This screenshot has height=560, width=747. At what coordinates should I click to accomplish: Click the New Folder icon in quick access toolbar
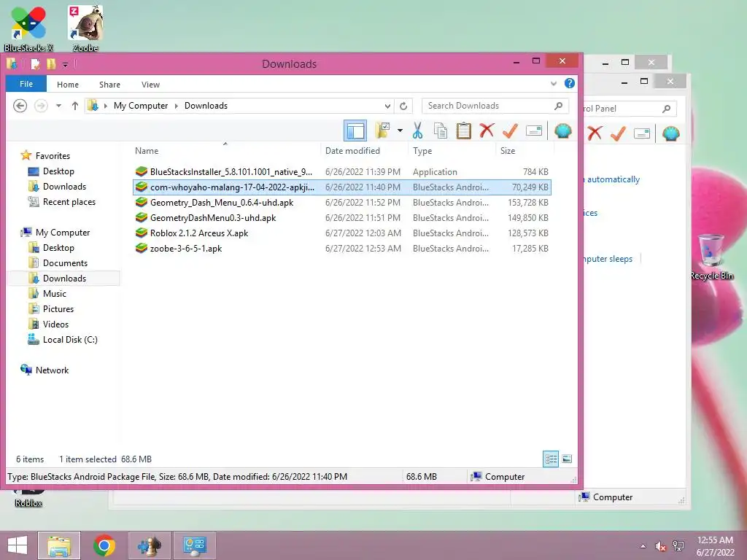pyautogui.click(x=51, y=64)
